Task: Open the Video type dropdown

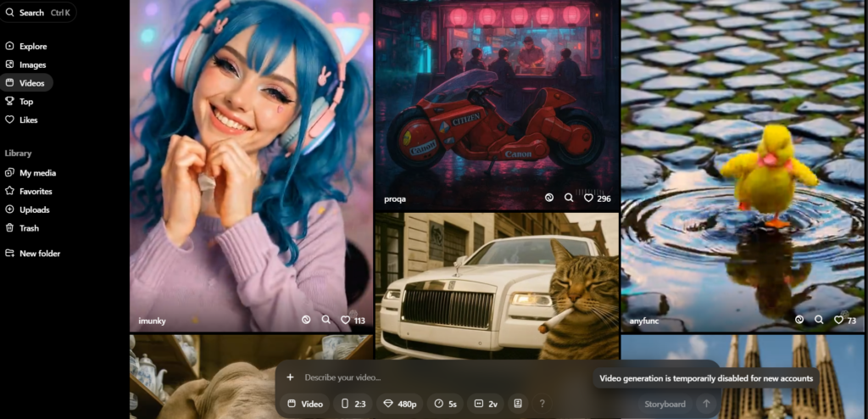Action: coord(305,404)
